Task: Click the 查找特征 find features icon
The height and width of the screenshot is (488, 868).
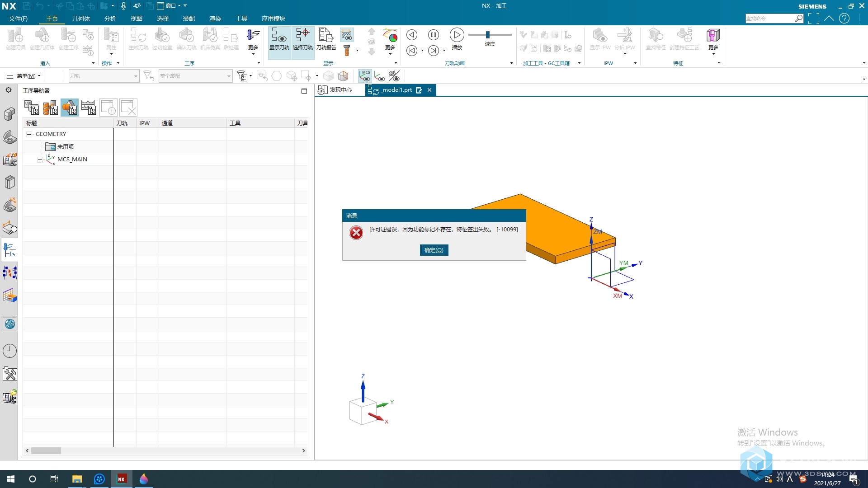Action: pos(656,39)
